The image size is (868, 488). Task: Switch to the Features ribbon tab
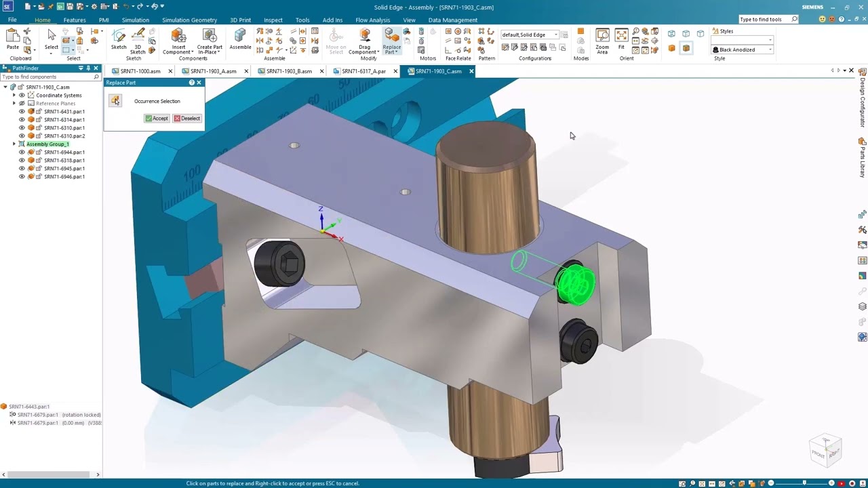click(x=75, y=20)
